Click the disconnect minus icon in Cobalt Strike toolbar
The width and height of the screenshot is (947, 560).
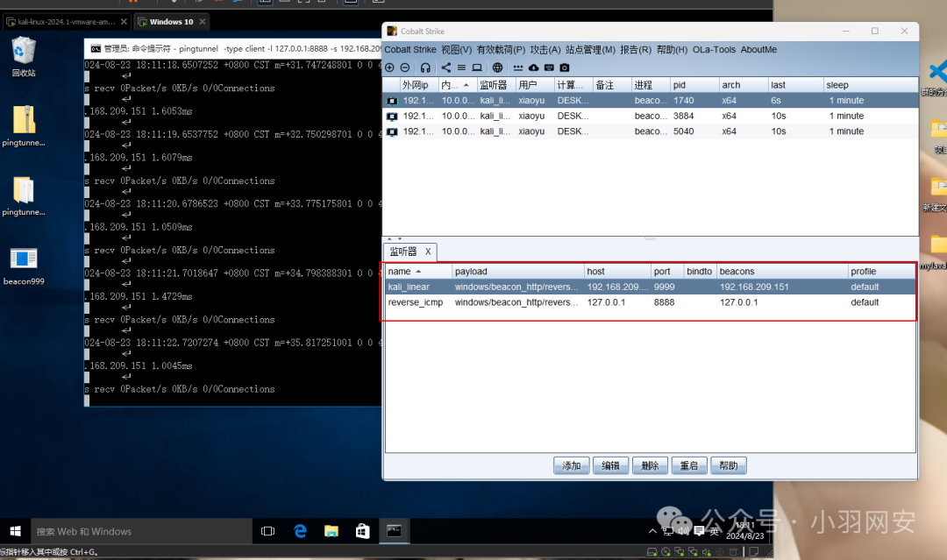405,67
